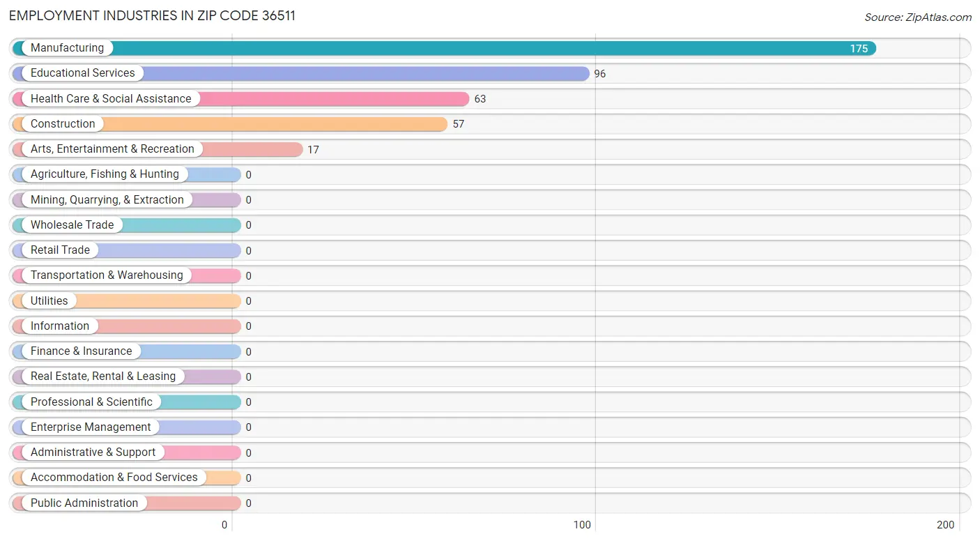Click Health Care & Social Assistance label
This screenshot has height=541, width=980.
[x=111, y=99]
